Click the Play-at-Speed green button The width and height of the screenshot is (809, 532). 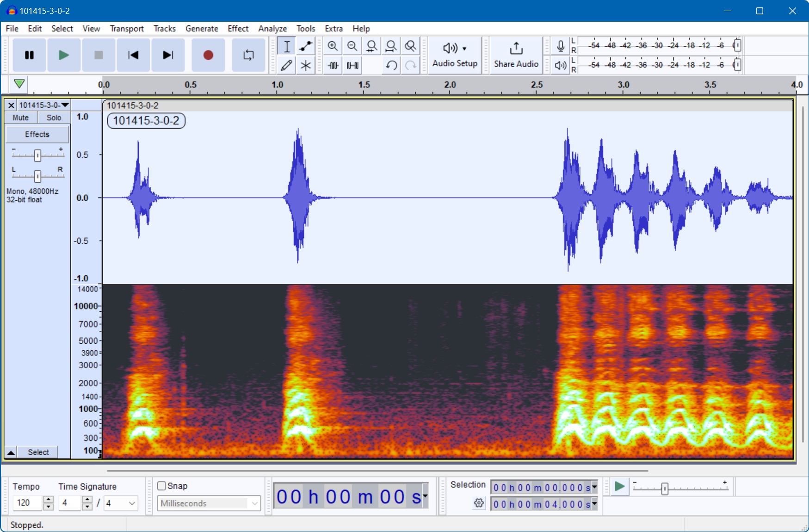[x=619, y=487]
